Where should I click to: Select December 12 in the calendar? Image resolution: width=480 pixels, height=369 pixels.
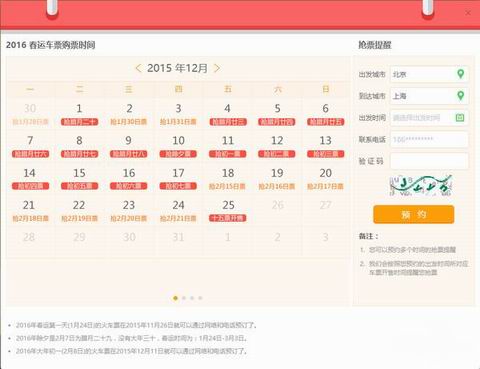point(277,146)
